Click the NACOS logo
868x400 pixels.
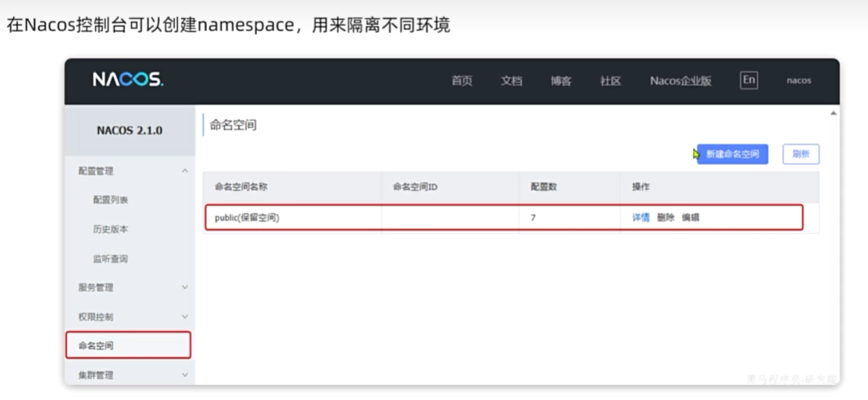tap(128, 80)
